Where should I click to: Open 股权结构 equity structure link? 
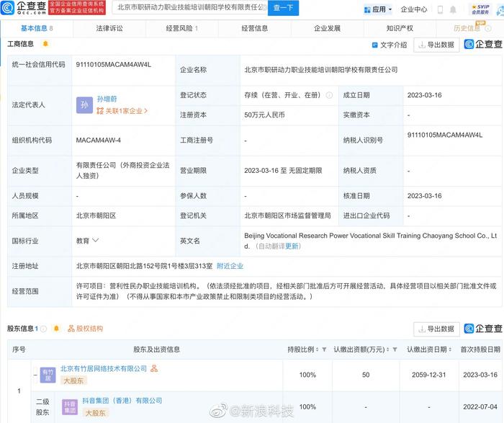click(86, 329)
